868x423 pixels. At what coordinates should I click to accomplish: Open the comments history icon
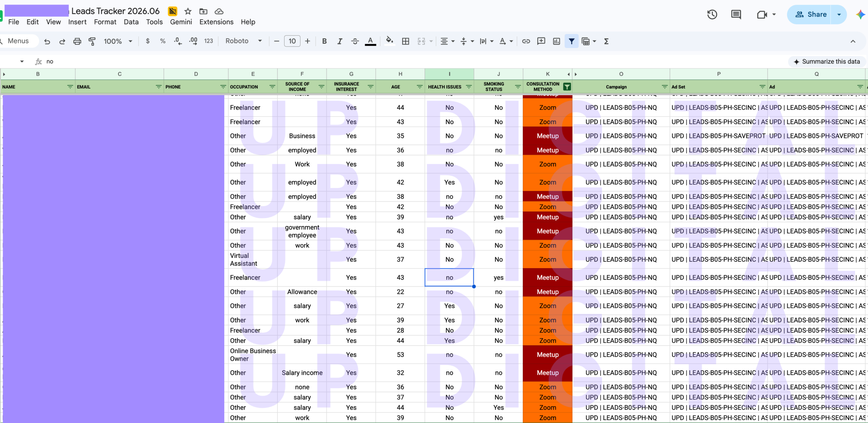tap(736, 15)
